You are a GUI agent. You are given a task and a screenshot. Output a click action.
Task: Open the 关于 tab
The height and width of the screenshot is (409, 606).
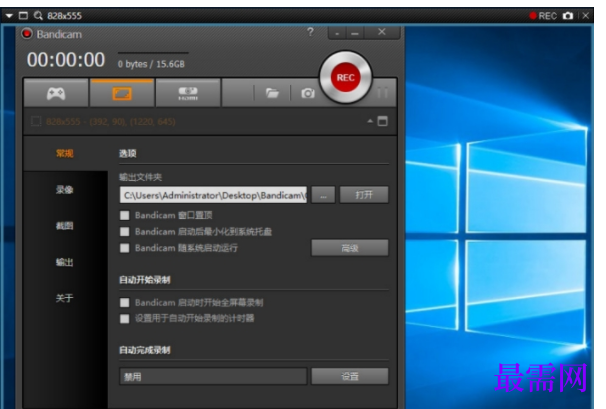pos(65,298)
